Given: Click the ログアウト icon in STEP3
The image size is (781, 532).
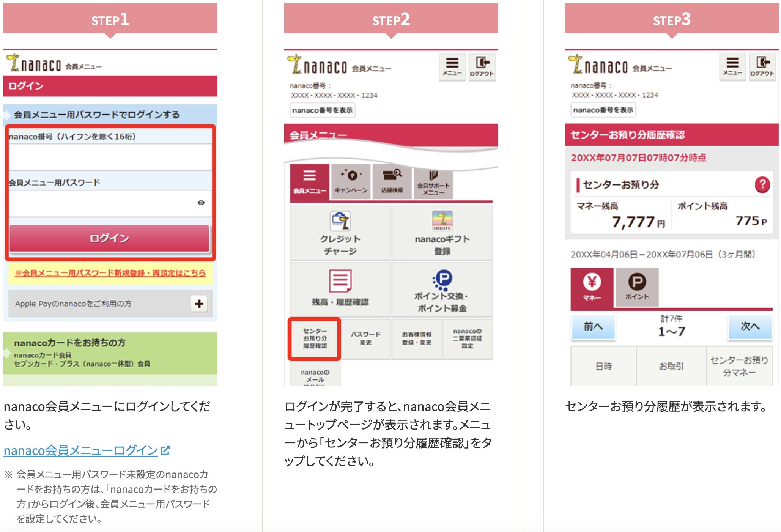Looking at the screenshot, I should [762, 67].
